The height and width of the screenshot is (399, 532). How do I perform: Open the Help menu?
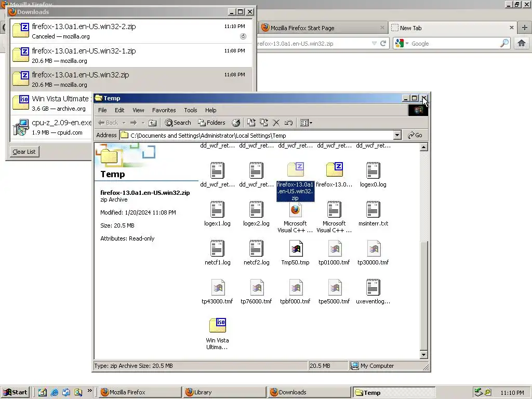(x=211, y=110)
